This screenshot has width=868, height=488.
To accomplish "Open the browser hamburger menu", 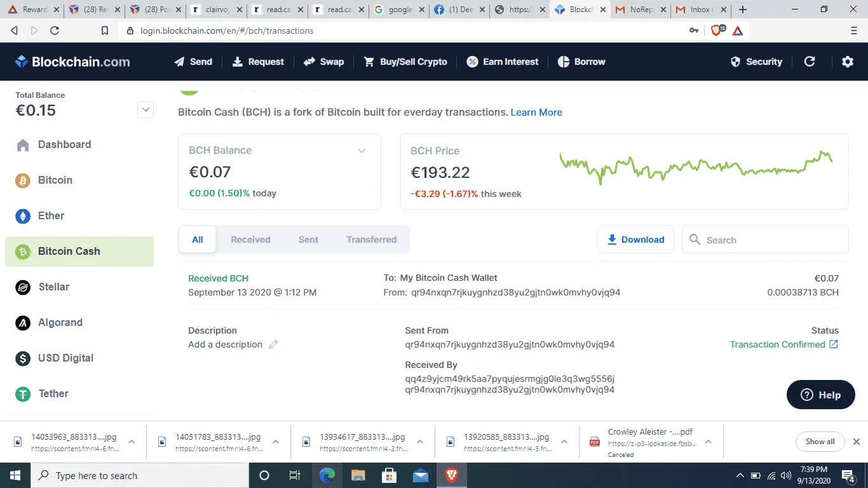I will tap(854, 30).
